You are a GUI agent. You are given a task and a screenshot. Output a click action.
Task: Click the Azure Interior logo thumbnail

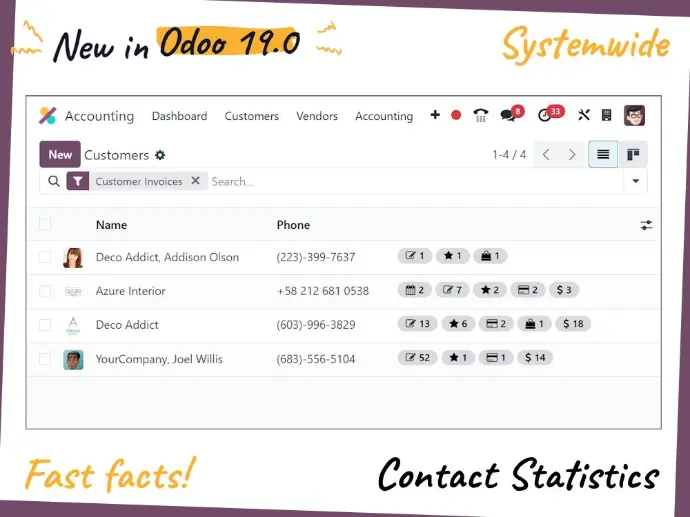click(x=73, y=291)
